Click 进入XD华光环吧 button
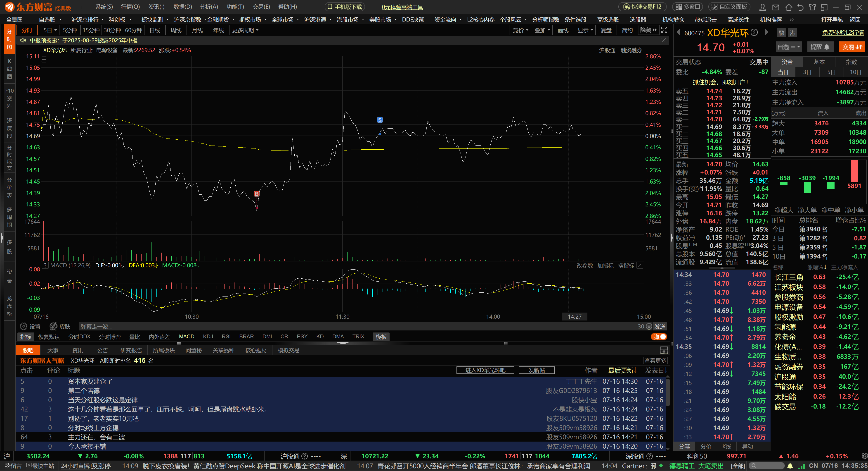This screenshot has width=868, height=471. (485, 370)
